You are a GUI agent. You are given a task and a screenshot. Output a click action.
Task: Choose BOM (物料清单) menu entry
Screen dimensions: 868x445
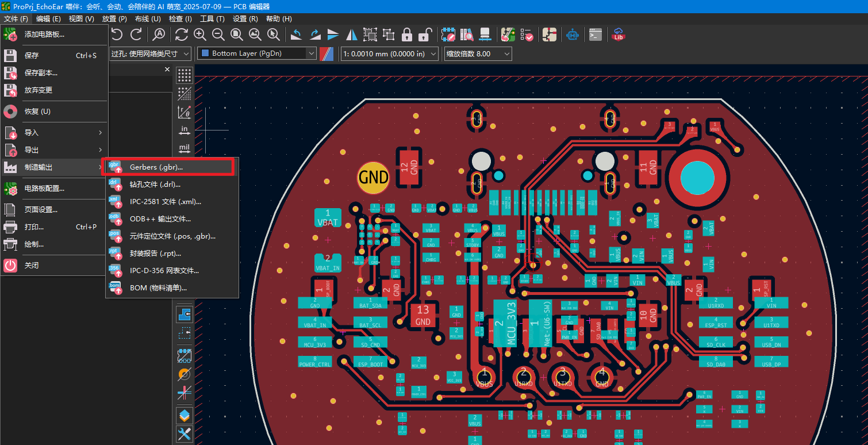tap(158, 287)
